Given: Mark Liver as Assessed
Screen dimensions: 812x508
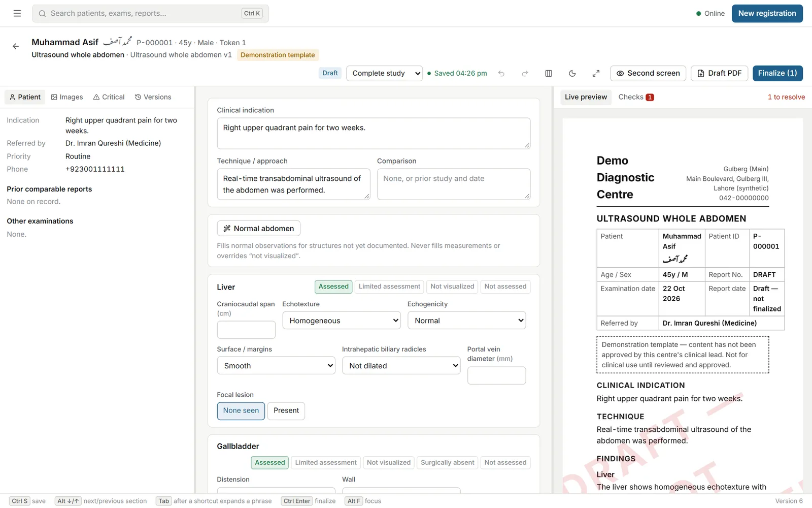Looking at the screenshot, I should (333, 287).
